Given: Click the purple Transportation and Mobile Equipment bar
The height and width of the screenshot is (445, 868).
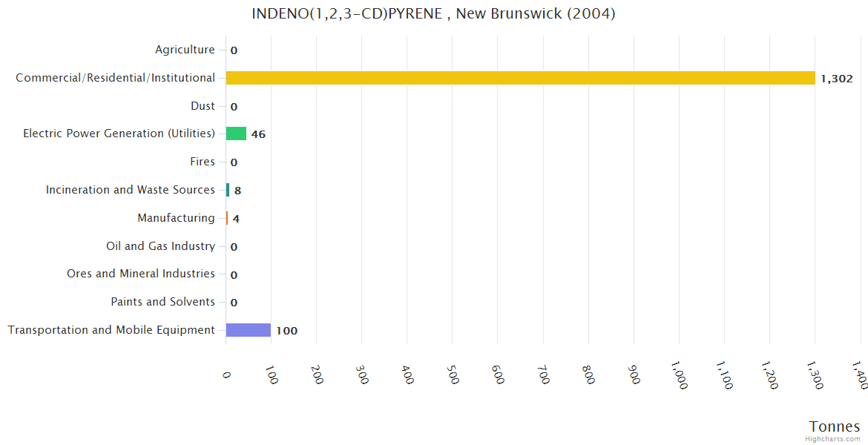Looking at the screenshot, I should [x=249, y=330].
